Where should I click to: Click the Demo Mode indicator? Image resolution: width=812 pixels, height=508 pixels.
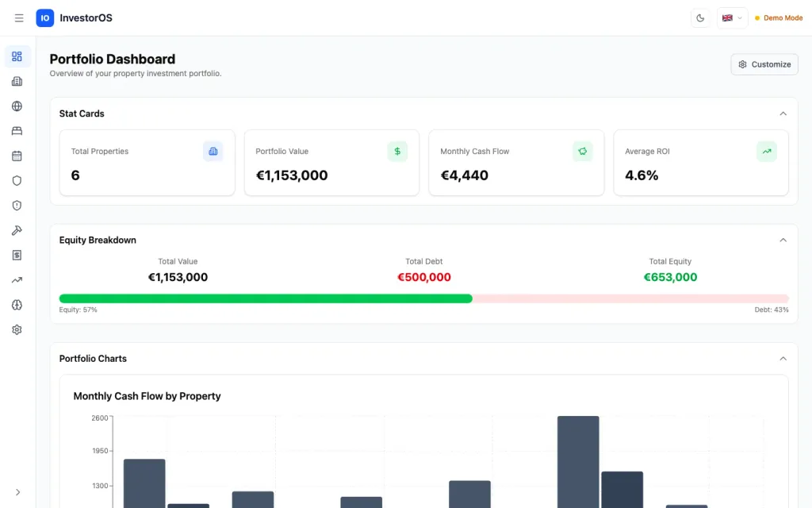pyautogui.click(x=779, y=18)
